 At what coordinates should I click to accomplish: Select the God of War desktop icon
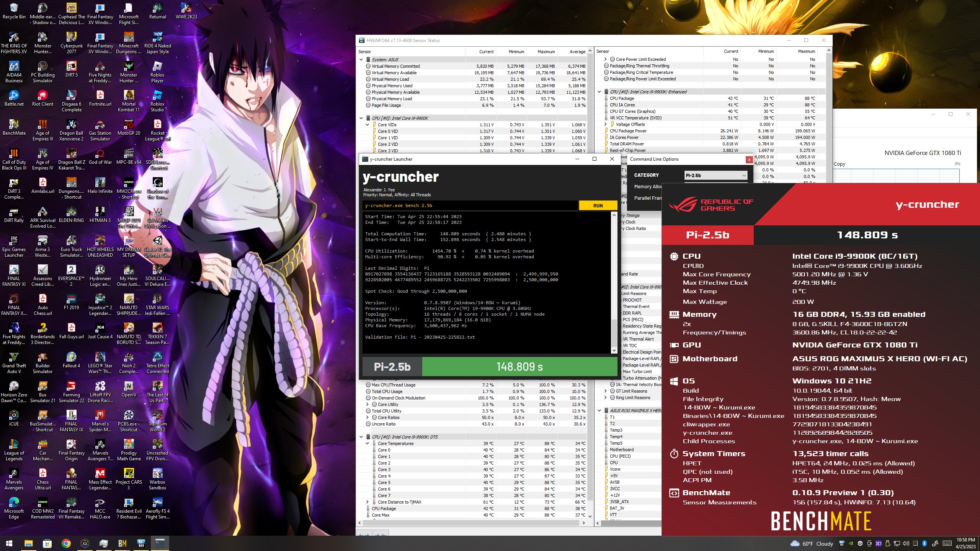pyautogui.click(x=100, y=156)
